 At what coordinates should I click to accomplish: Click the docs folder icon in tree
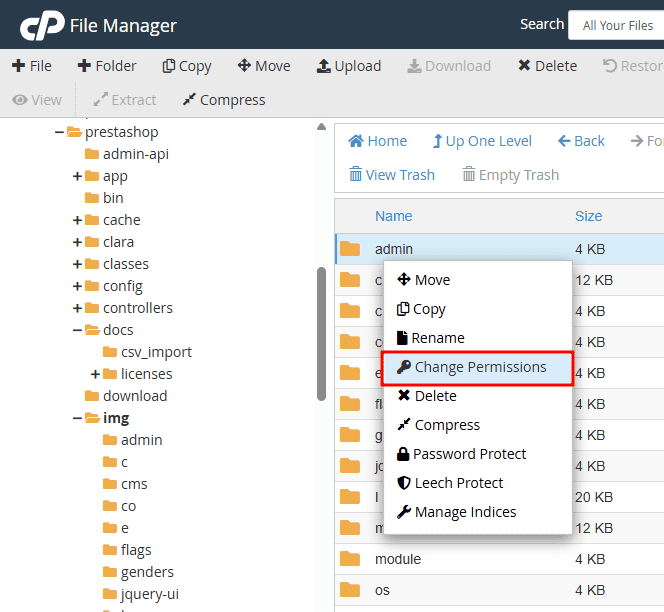pyautogui.click(x=92, y=330)
